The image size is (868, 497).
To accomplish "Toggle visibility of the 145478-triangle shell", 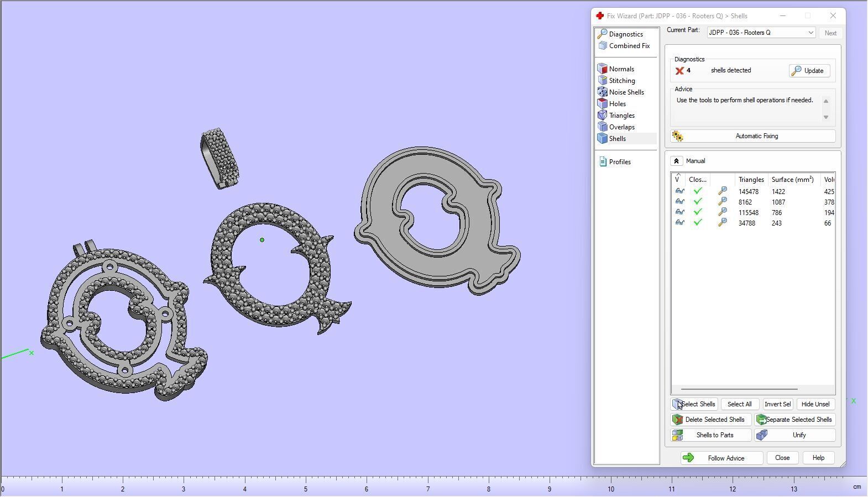I will 679,191.
